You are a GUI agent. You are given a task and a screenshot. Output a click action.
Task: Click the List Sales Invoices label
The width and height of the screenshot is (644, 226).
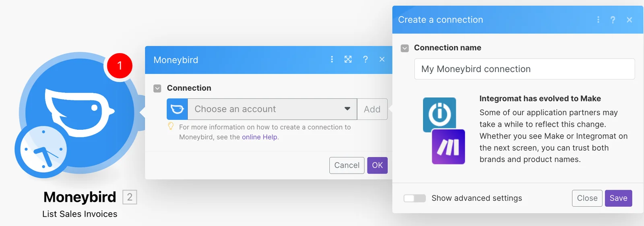click(x=80, y=214)
